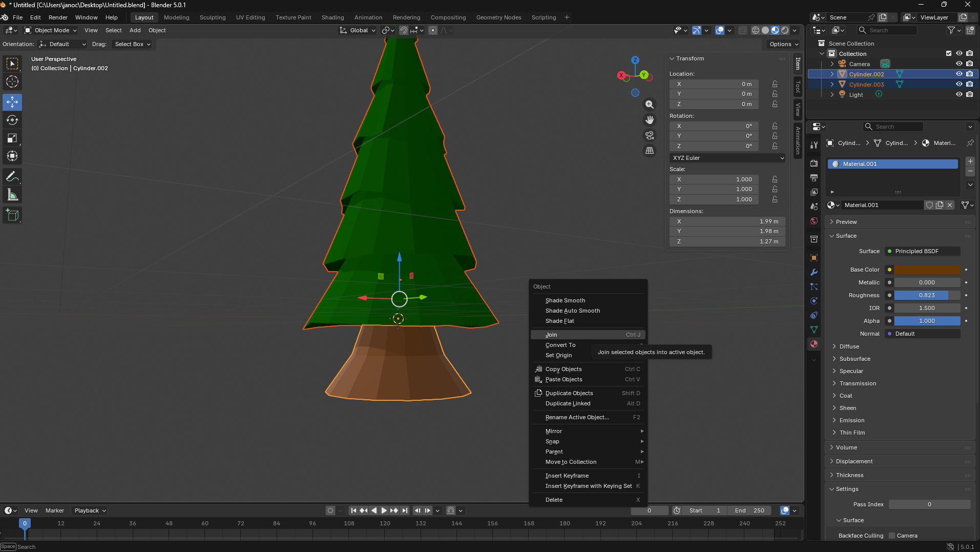Click Delete in the Object context menu

(554, 500)
